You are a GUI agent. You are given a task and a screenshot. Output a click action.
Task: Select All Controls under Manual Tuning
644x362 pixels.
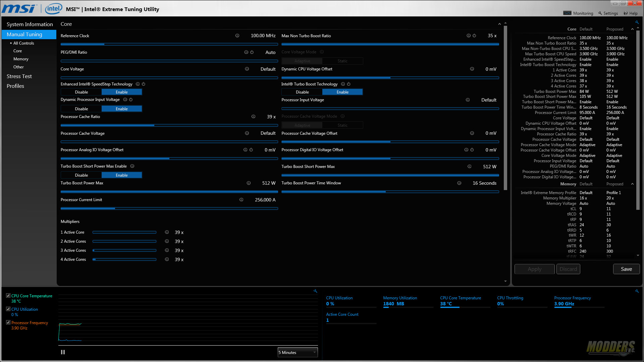23,43
